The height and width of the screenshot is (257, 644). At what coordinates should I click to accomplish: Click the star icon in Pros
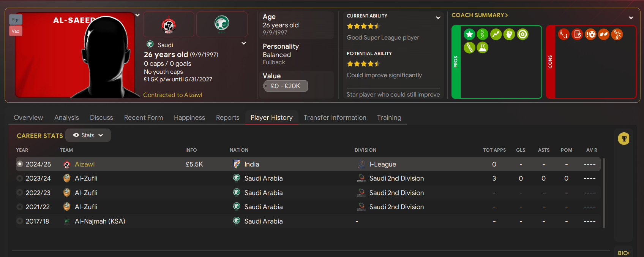point(469,35)
